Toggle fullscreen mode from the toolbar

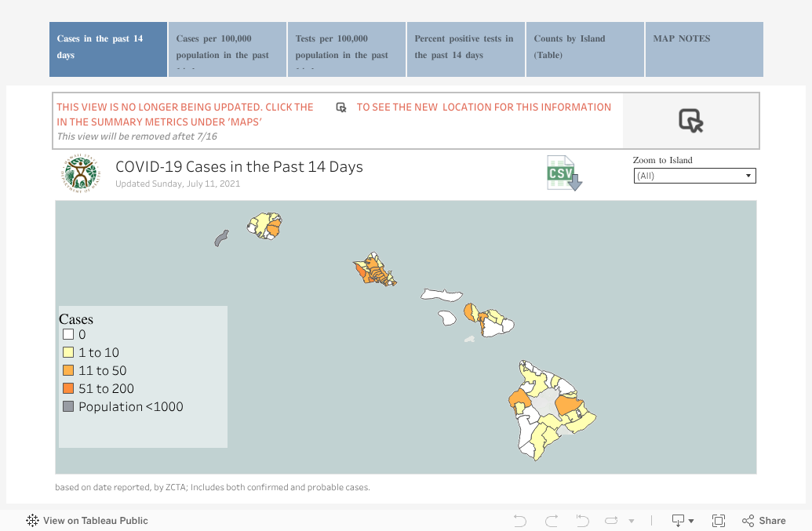point(718,520)
